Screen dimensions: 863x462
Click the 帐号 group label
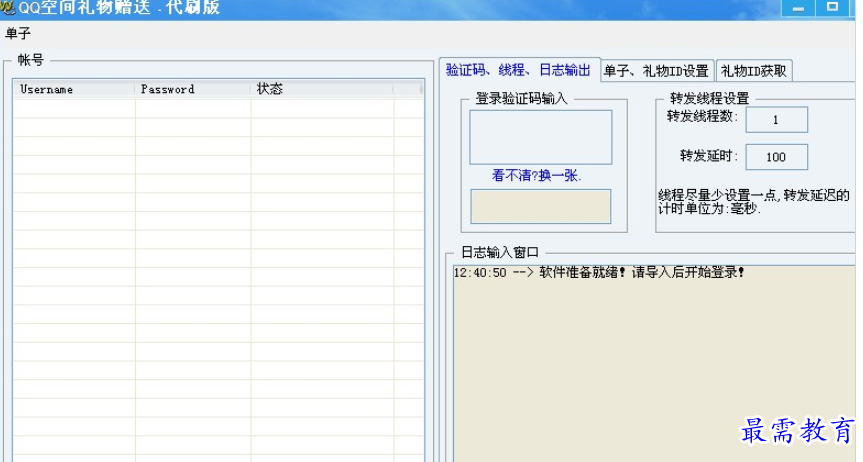point(30,59)
